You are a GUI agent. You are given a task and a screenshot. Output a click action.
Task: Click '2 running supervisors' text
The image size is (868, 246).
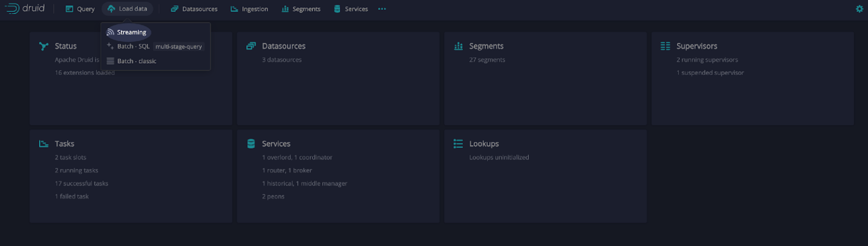pos(707,60)
